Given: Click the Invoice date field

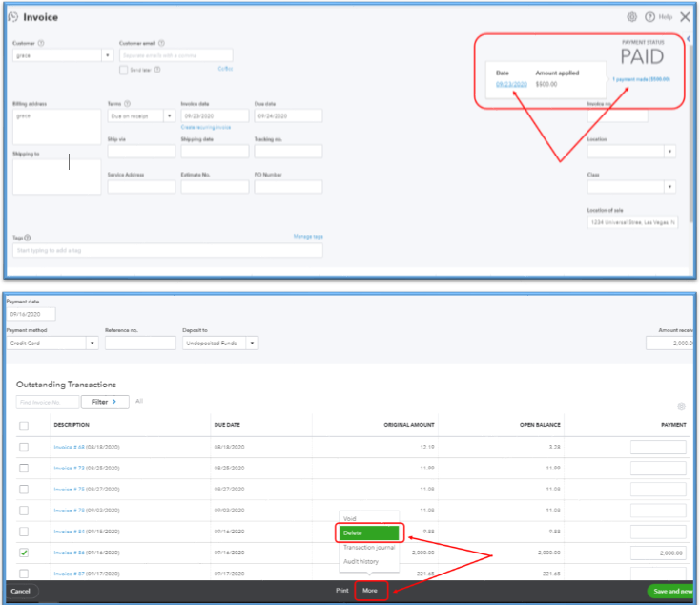Looking at the screenshot, I should (215, 116).
